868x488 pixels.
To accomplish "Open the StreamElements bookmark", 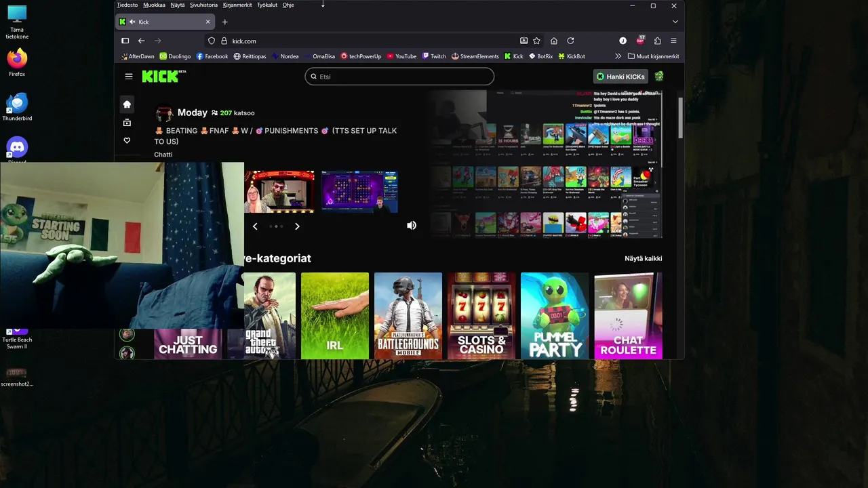I will click(475, 56).
